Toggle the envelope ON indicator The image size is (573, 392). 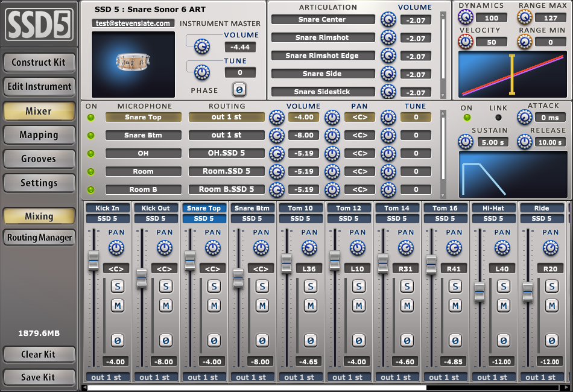click(467, 117)
